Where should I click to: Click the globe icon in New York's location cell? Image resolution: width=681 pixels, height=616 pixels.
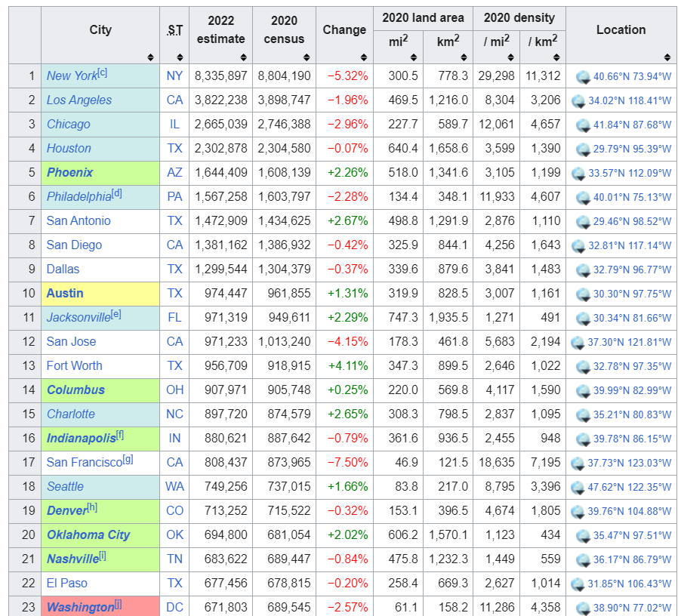tap(582, 77)
